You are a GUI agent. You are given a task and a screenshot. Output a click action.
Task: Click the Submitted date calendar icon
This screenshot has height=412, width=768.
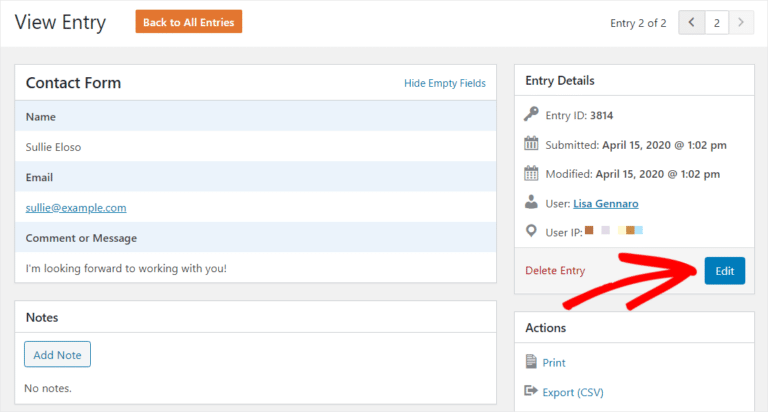click(x=531, y=144)
